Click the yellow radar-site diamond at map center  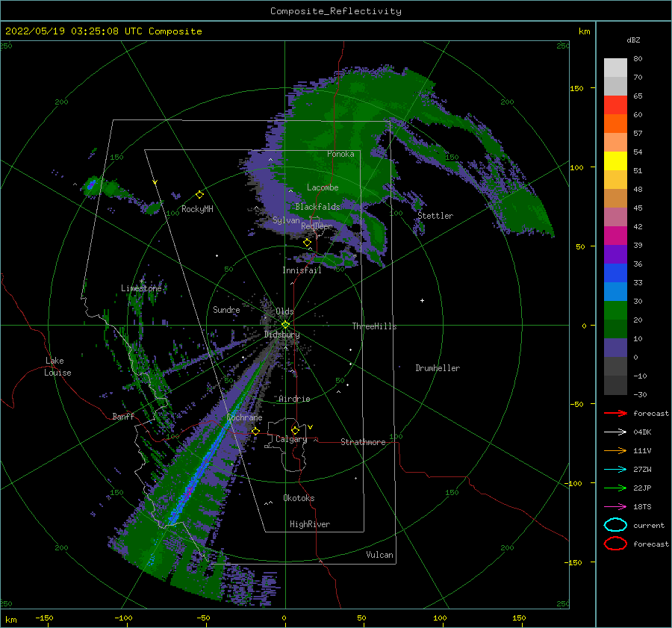tap(285, 325)
